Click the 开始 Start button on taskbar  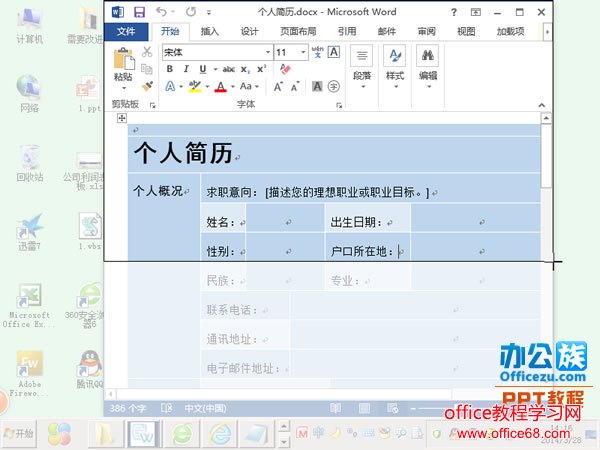coord(19,434)
